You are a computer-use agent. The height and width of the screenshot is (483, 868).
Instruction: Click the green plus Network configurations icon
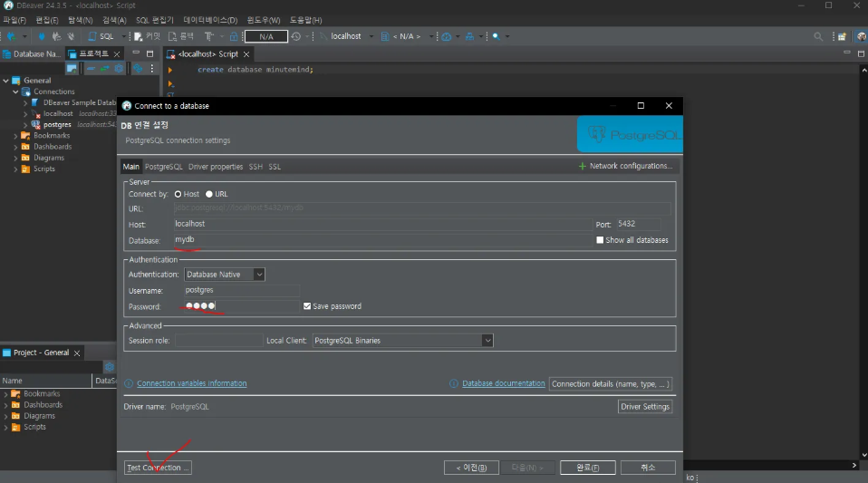point(582,166)
